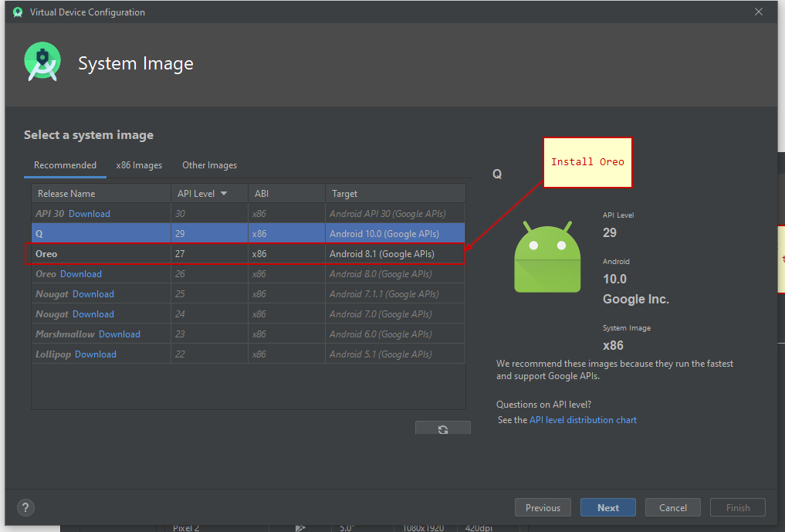Sort by the API Level column arrow
The height and width of the screenshot is (532, 785).
[x=224, y=193]
